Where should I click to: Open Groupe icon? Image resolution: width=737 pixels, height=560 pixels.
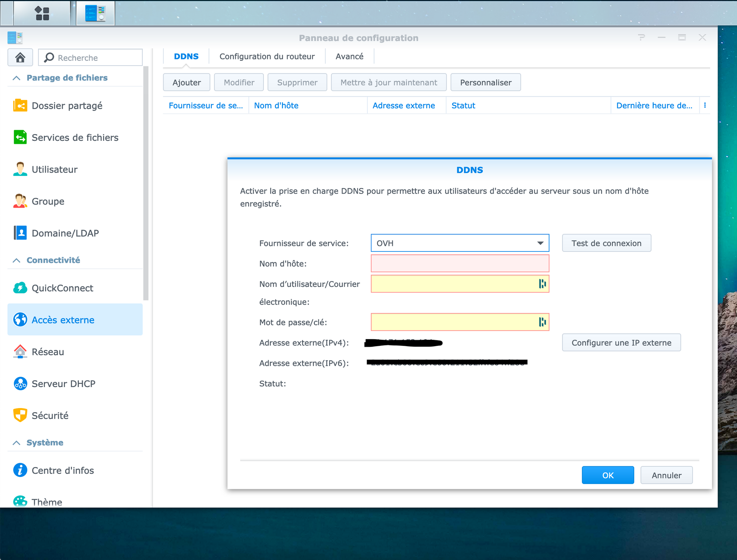20,201
